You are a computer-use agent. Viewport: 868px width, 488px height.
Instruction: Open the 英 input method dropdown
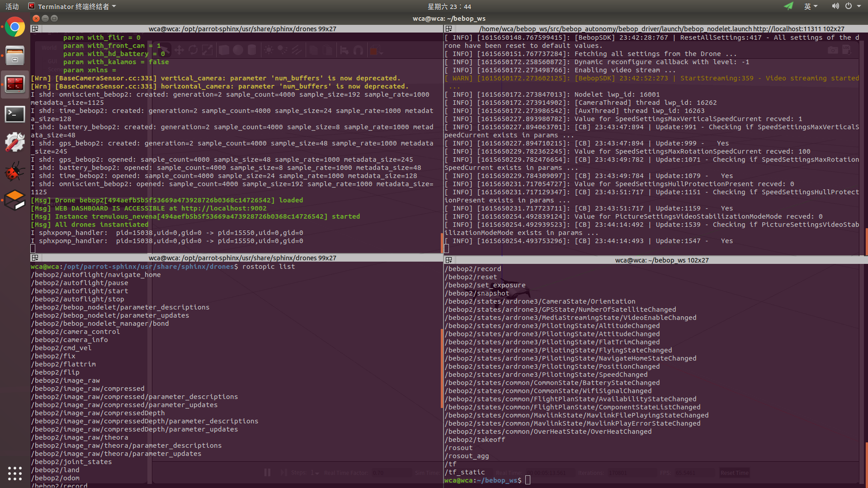pos(811,6)
